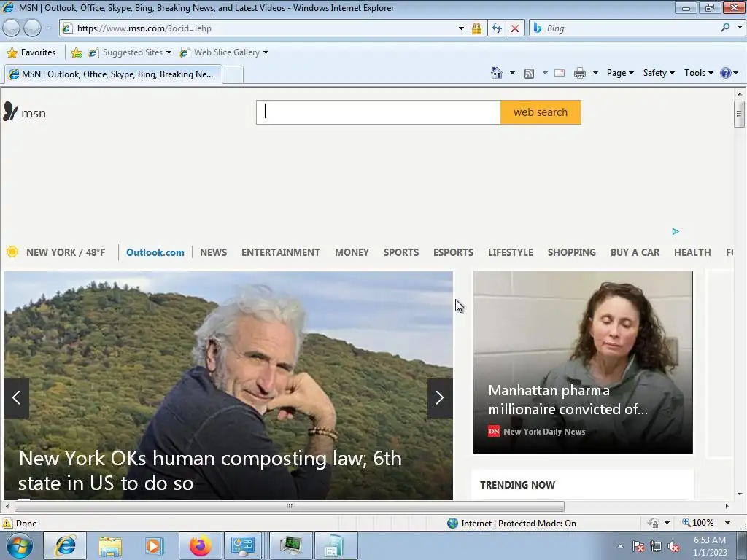
Task: Open the Page menu
Action: coord(620,73)
